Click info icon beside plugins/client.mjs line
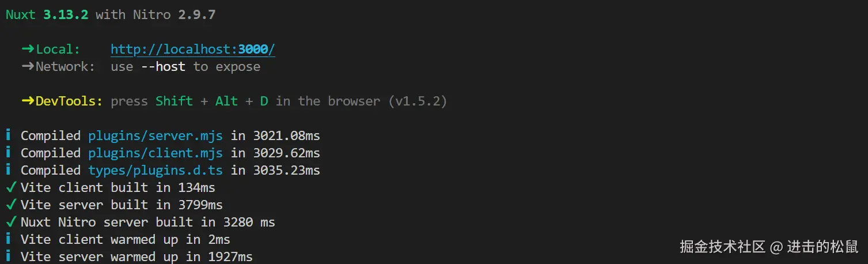 click(x=8, y=153)
